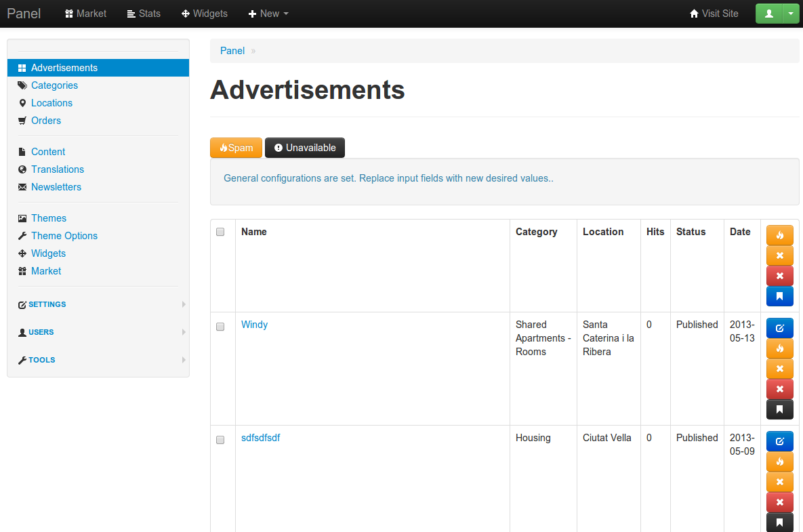Click the black bookmark icon in Windy row

click(779, 409)
